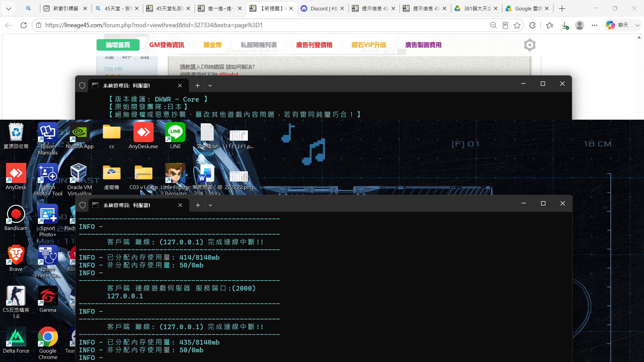Open a new browser tab
This screenshot has width=644, height=362.
point(562,8)
